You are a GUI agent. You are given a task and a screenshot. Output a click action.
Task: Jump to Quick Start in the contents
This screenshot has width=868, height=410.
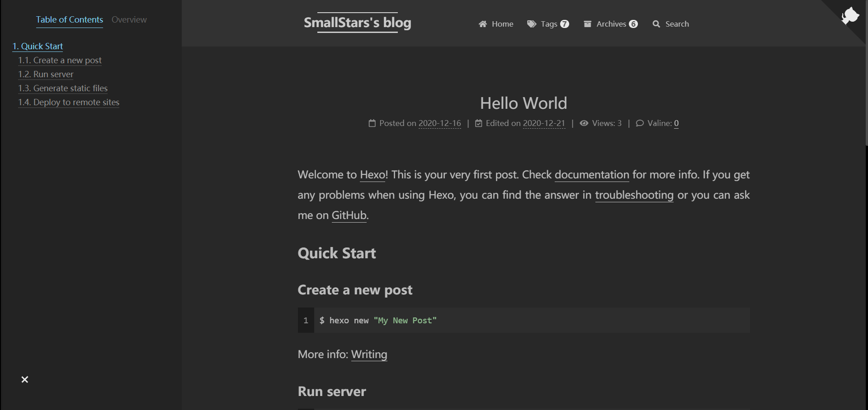38,46
